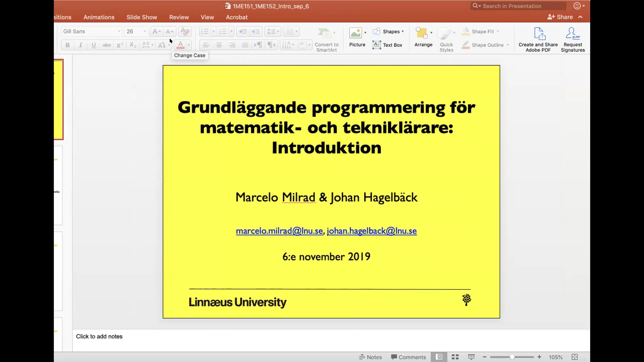Insert a Text Box
The width and height of the screenshot is (644, 362).
pos(387,45)
